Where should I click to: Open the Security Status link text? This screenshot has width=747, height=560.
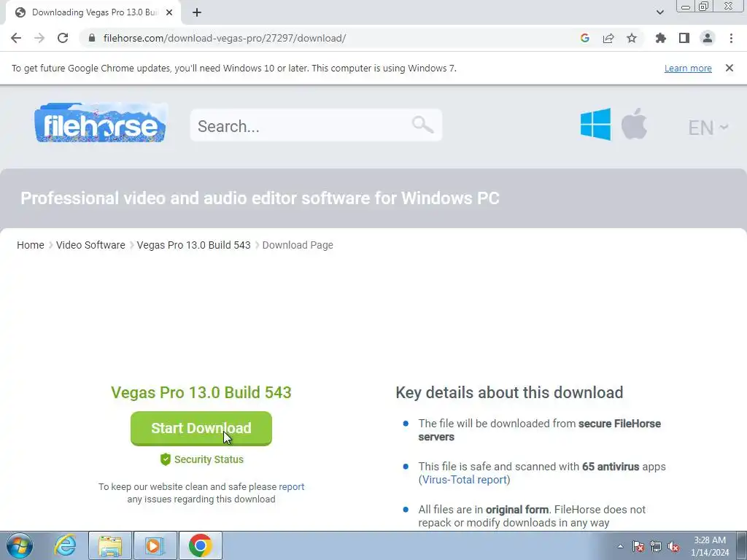(x=209, y=459)
